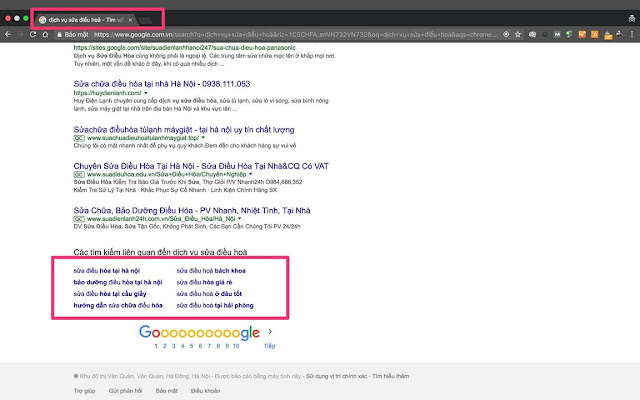Go to results page 3
The image size is (640, 400).
(173, 346)
